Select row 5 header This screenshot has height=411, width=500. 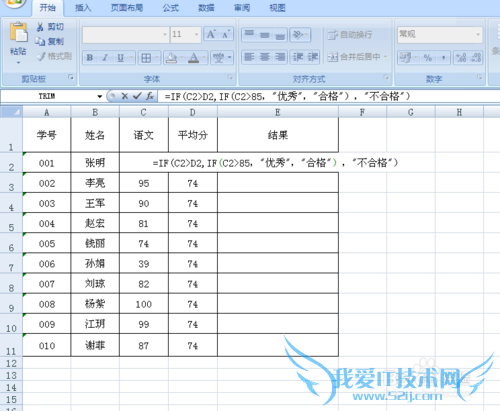tap(11, 223)
